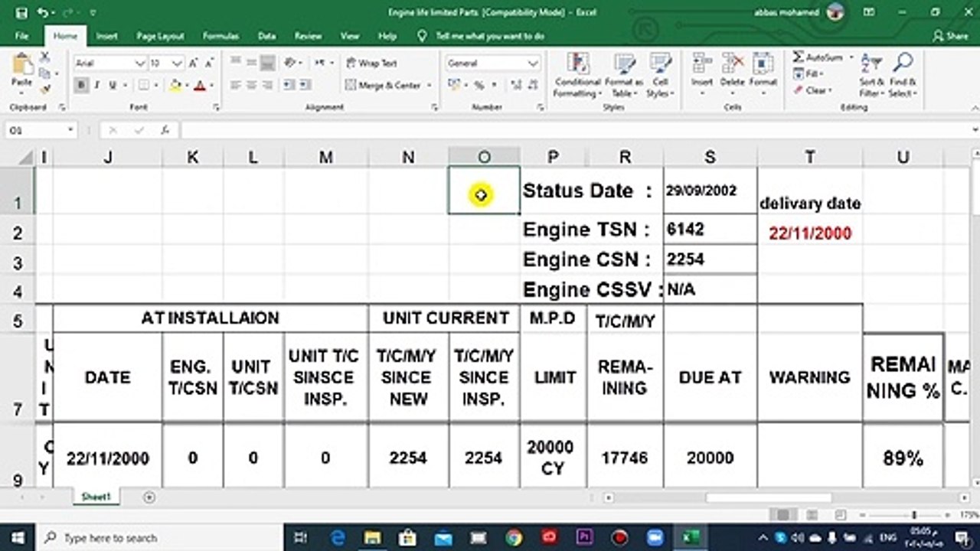Align text to the left

tap(236, 86)
